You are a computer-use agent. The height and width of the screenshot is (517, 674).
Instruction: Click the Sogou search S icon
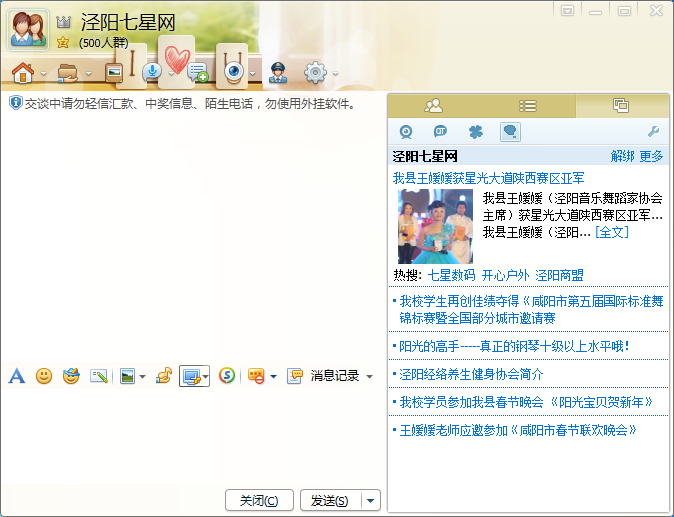[227, 376]
